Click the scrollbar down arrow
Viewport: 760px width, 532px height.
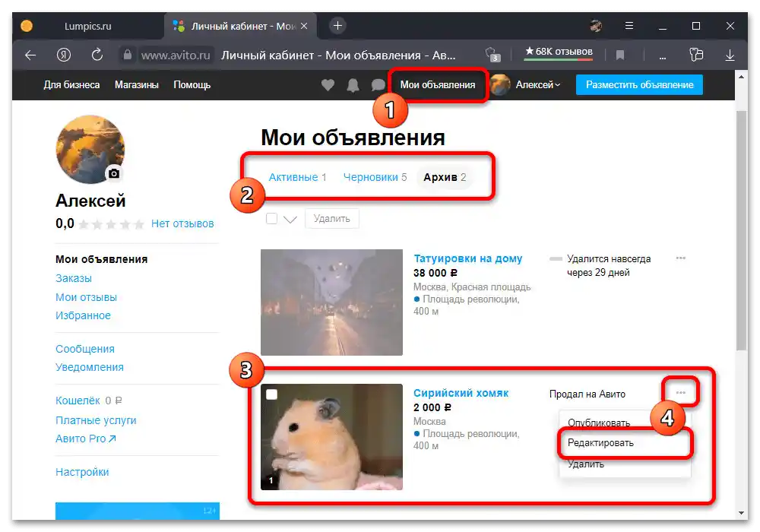741,512
